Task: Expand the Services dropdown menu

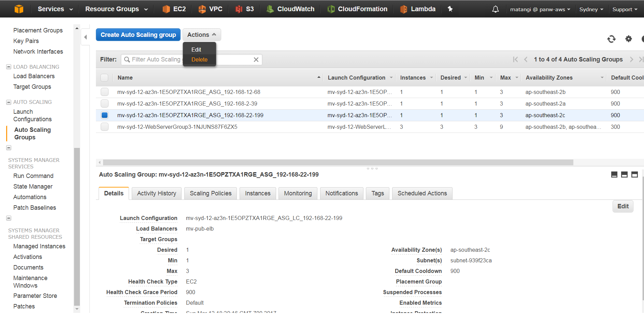Action: point(55,9)
